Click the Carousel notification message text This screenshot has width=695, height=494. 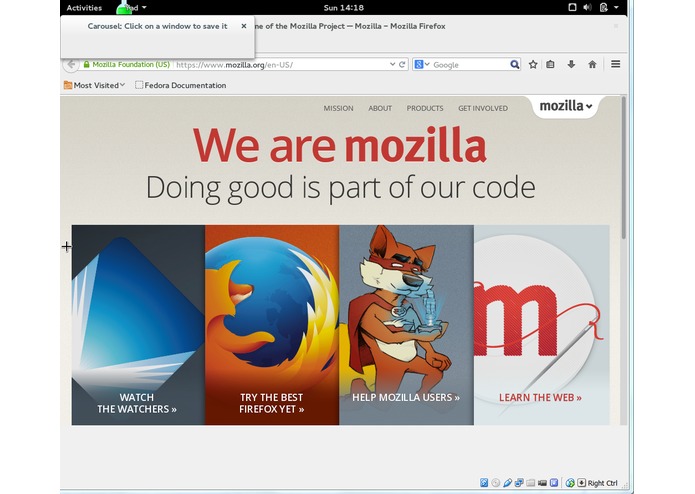(x=157, y=26)
